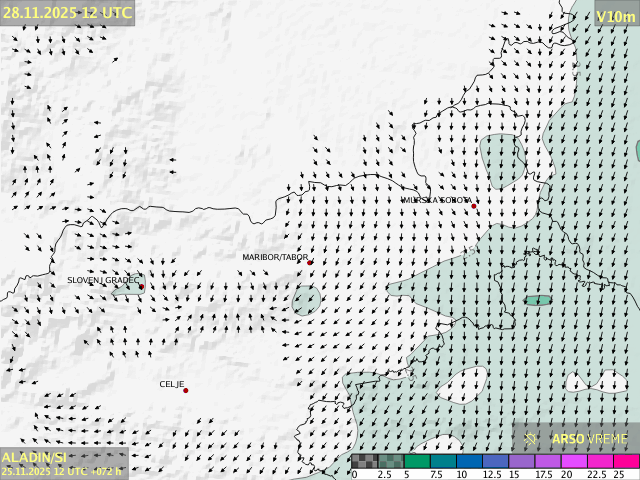Select the teal 7.5–10 legend swatch

coord(442,461)
